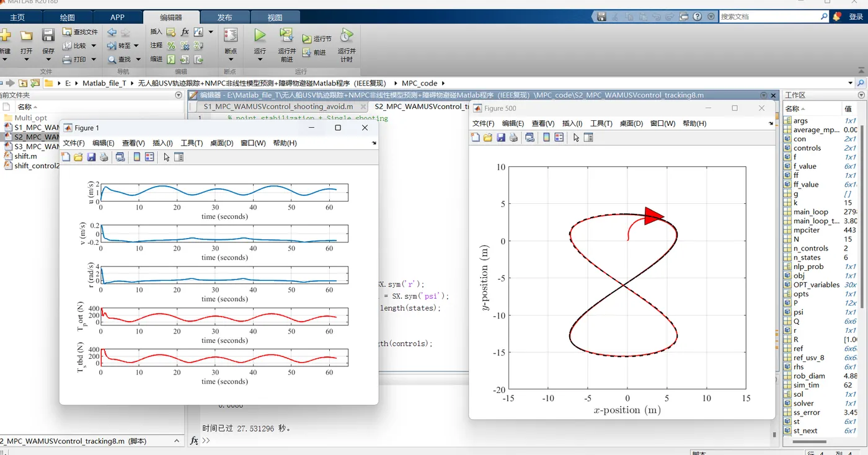Viewport: 868px width, 455px height.
Task: Open 文件(F) menu in Figure 1
Action: tap(74, 143)
